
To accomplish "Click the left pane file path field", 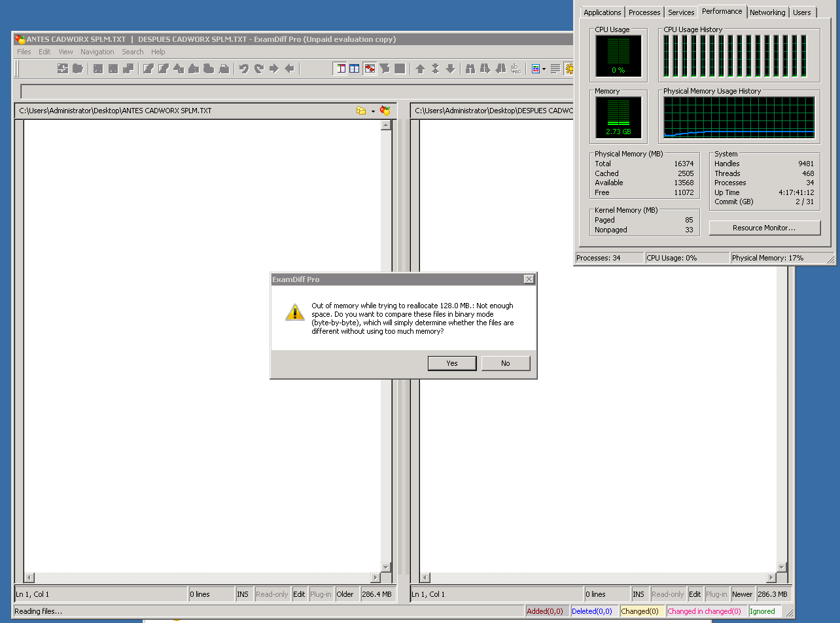I will pos(186,111).
